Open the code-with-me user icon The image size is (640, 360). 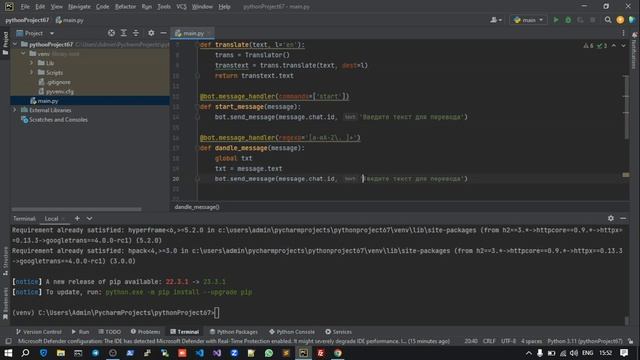click(x=496, y=20)
